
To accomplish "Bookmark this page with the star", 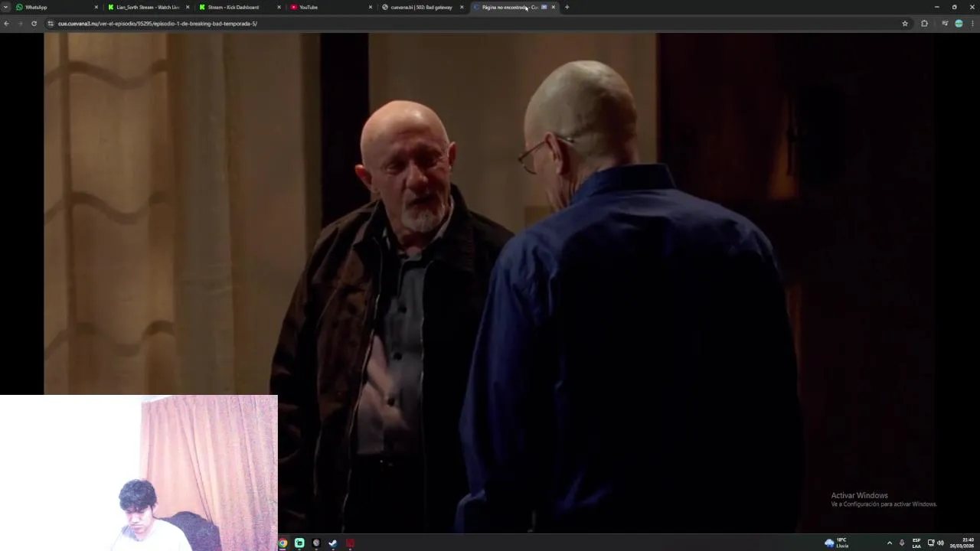I will (x=905, y=24).
